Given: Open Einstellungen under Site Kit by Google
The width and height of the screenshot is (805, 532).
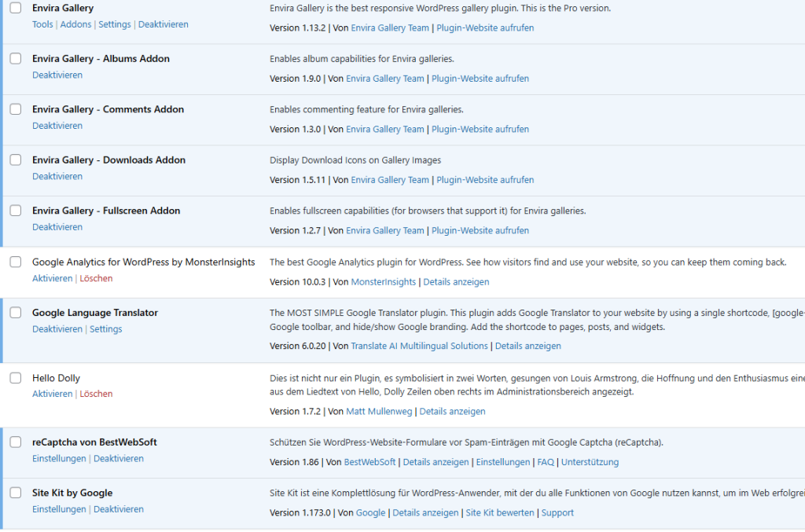Looking at the screenshot, I should [x=59, y=509].
